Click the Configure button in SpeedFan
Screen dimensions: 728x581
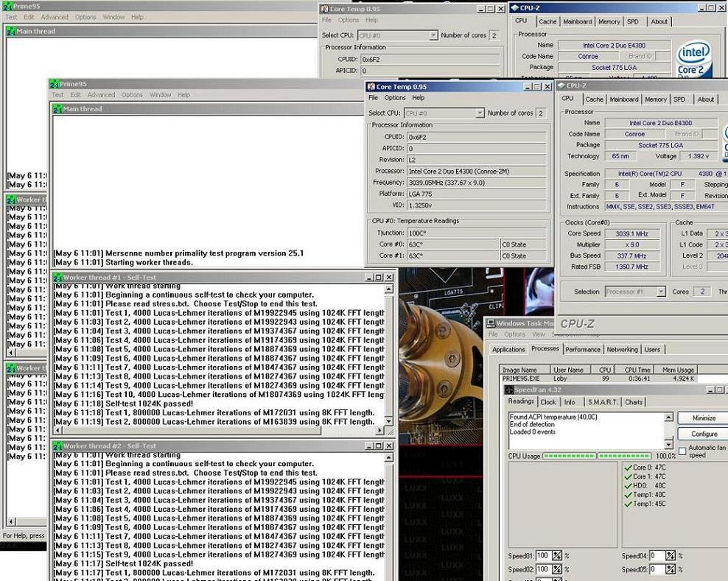coord(704,434)
